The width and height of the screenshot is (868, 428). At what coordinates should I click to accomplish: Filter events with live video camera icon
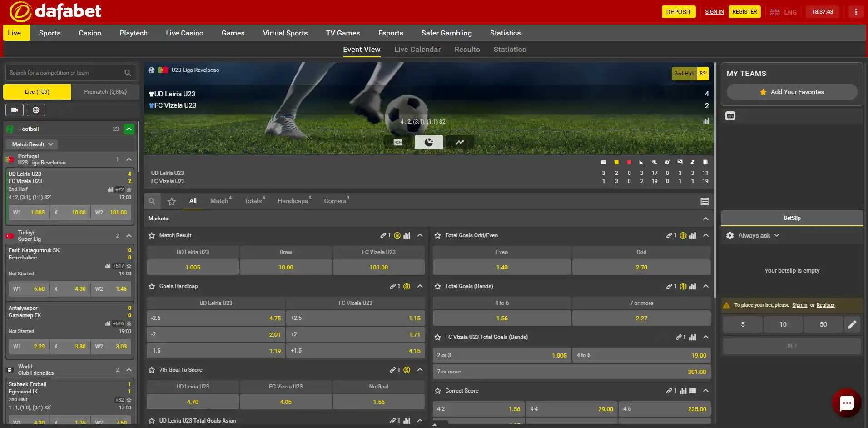click(x=15, y=110)
